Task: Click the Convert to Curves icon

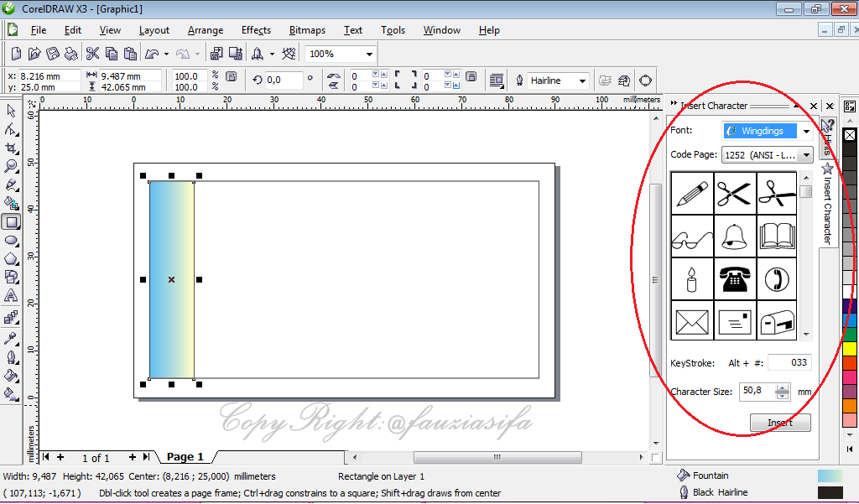Action: click(x=645, y=81)
